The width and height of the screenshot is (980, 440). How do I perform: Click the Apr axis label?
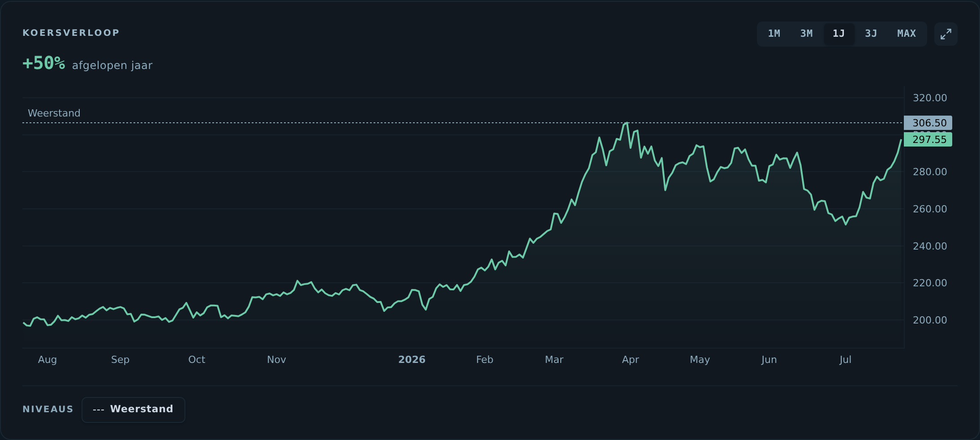(x=631, y=360)
